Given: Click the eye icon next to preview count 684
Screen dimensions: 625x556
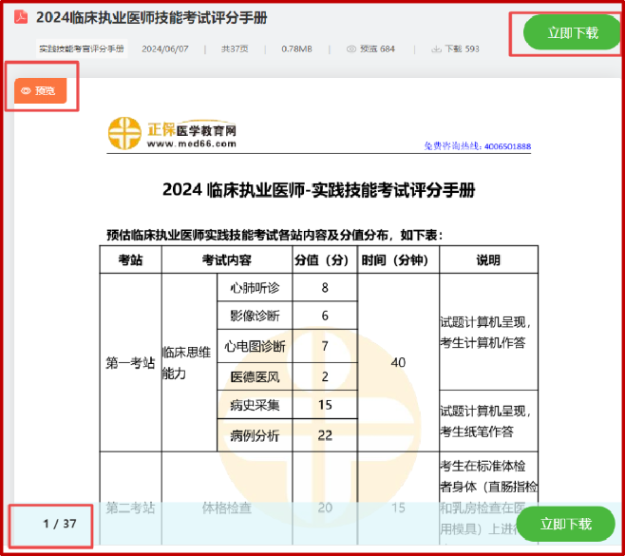Looking at the screenshot, I should tap(351, 49).
